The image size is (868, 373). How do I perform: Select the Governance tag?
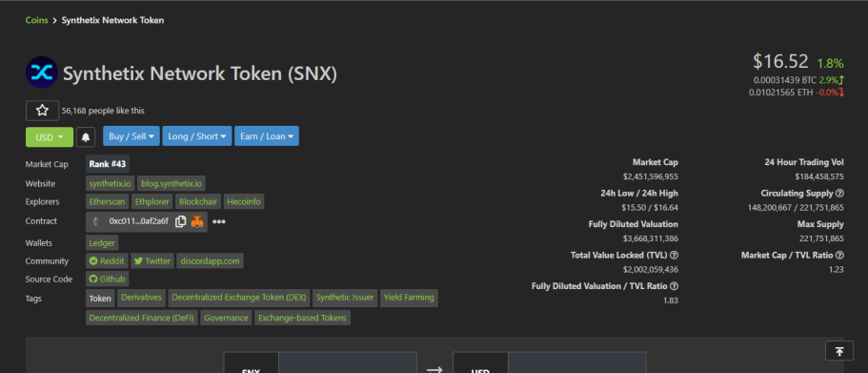click(x=226, y=318)
